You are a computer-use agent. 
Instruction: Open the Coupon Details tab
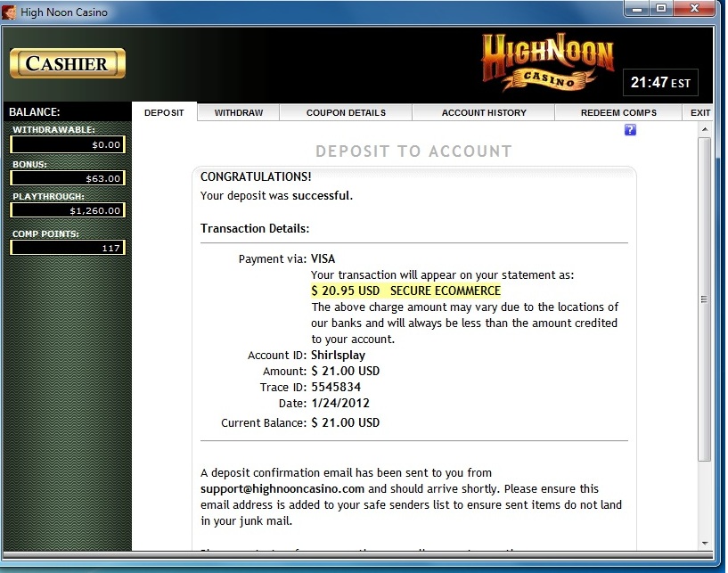346,113
